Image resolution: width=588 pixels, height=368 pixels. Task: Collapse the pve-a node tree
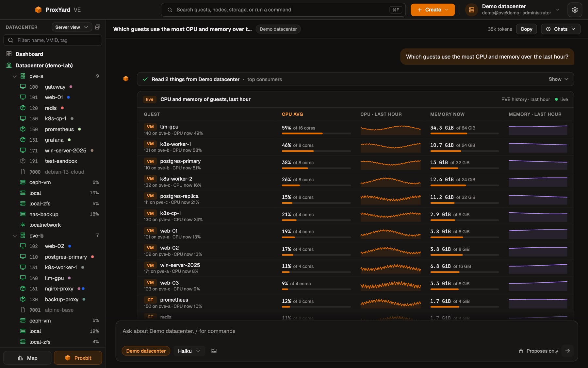[x=15, y=76]
